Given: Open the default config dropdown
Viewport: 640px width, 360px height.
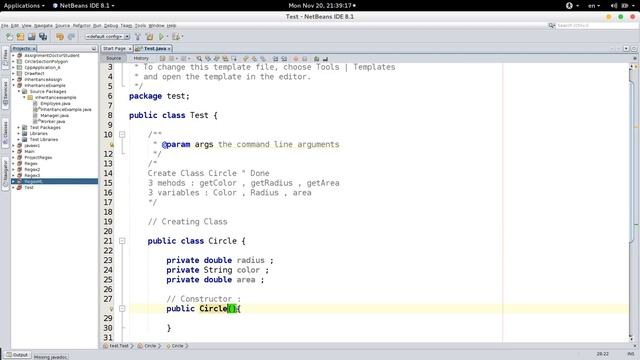Looking at the screenshot, I should [107, 37].
